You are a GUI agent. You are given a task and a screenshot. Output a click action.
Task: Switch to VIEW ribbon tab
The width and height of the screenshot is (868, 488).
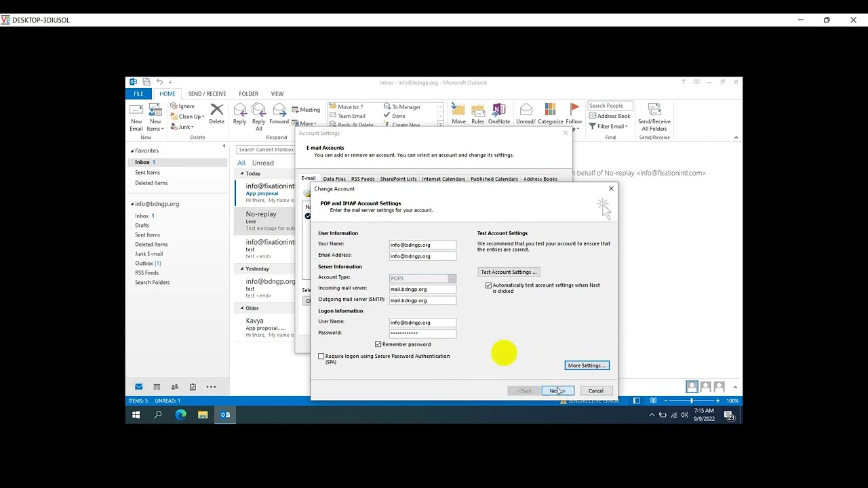(277, 94)
